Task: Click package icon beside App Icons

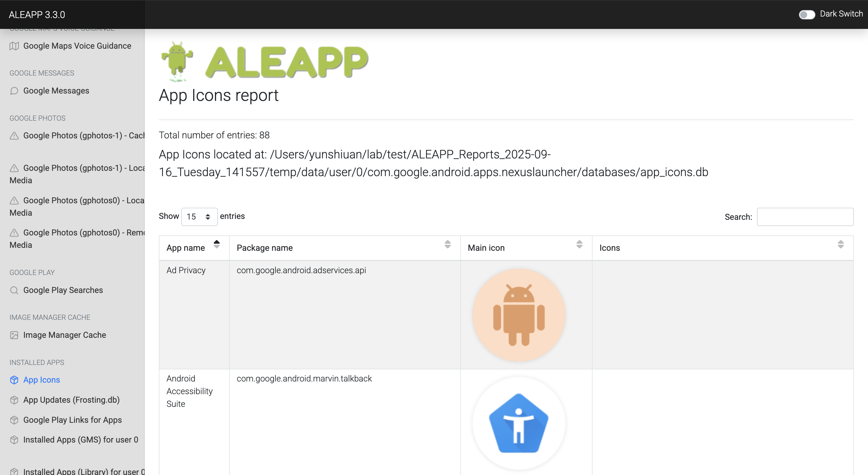Action: click(x=14, y=380)
